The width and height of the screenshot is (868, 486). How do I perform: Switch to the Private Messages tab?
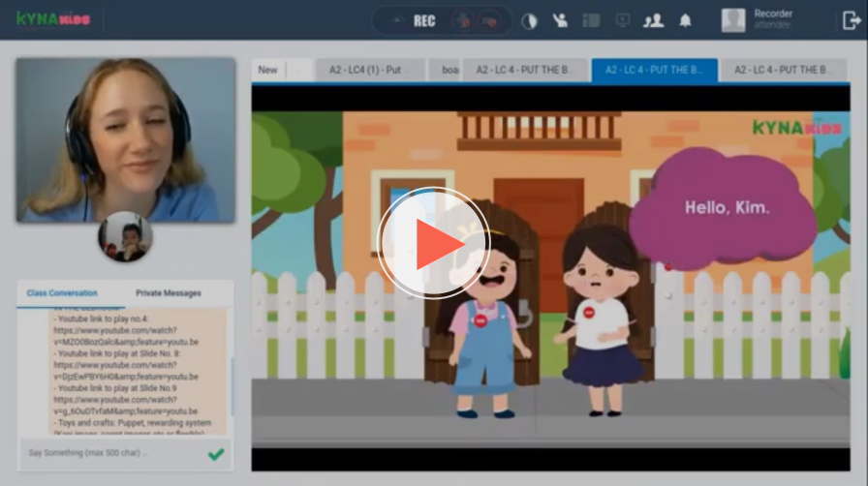(x=169, y=293)
